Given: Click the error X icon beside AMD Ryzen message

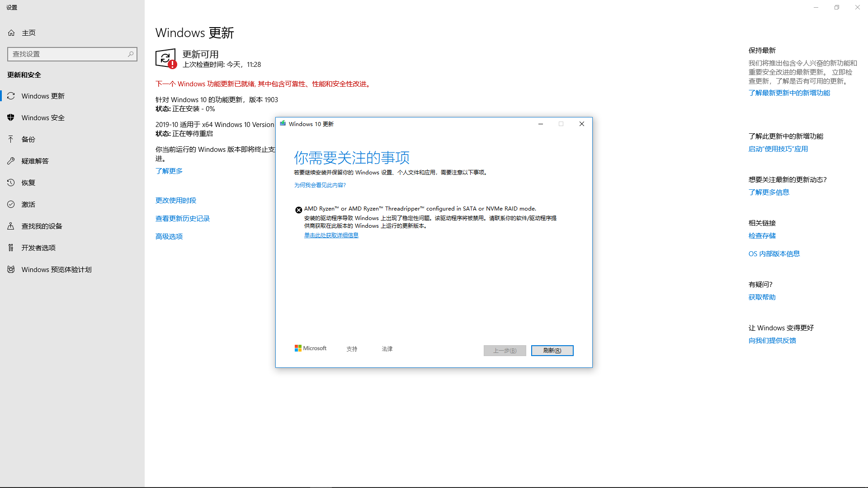Looking at the screenshot, I should (299, 210).
